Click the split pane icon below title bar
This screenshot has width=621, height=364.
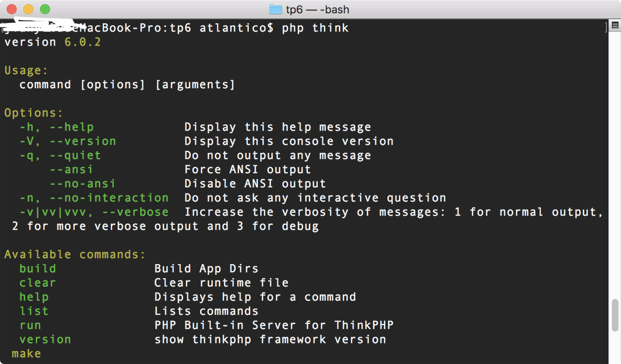pos(615,25)
